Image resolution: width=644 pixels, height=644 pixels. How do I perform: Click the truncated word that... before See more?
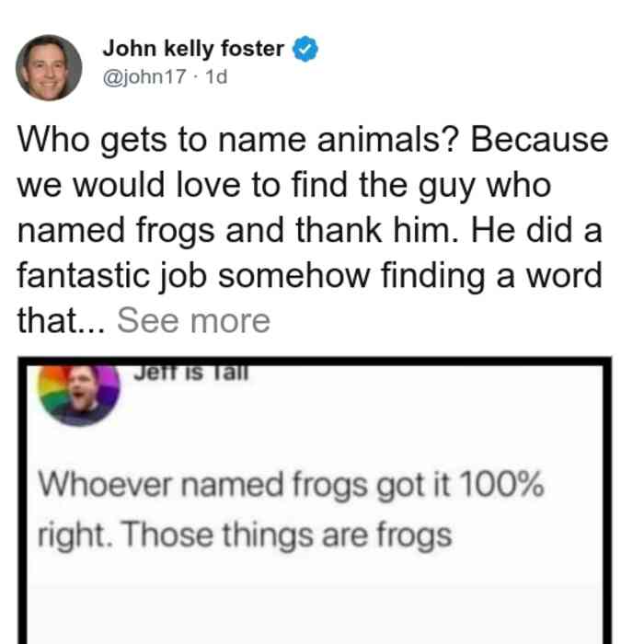coord(62,320)
